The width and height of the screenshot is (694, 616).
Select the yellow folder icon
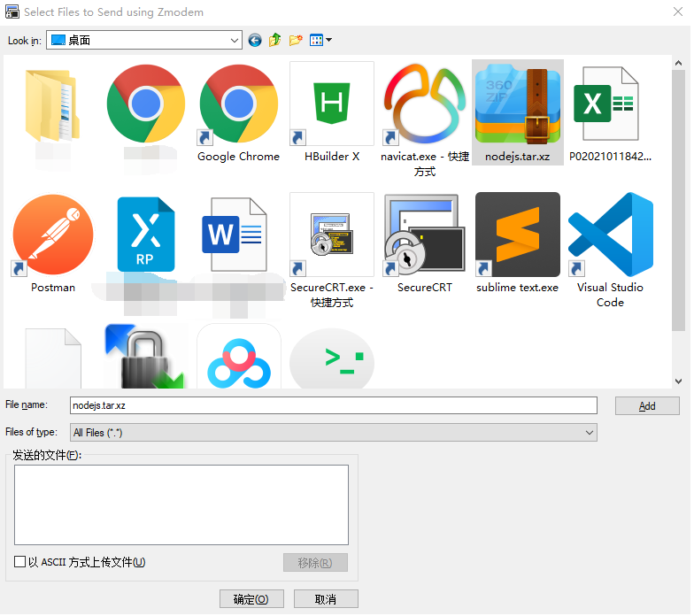(53, 106)
